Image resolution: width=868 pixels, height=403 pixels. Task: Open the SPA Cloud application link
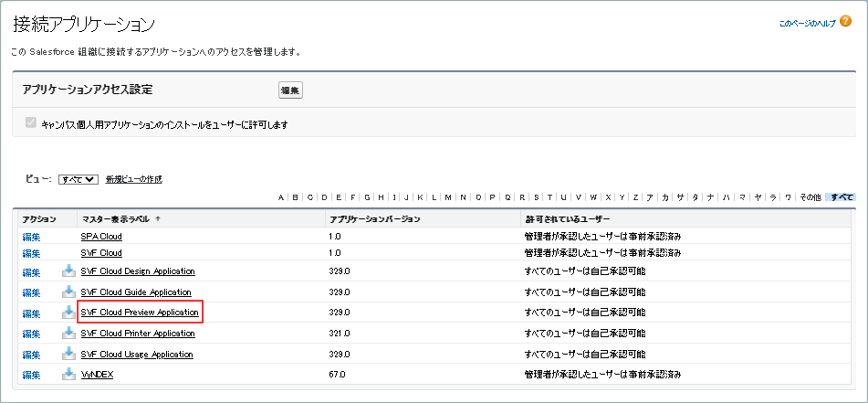101,236
